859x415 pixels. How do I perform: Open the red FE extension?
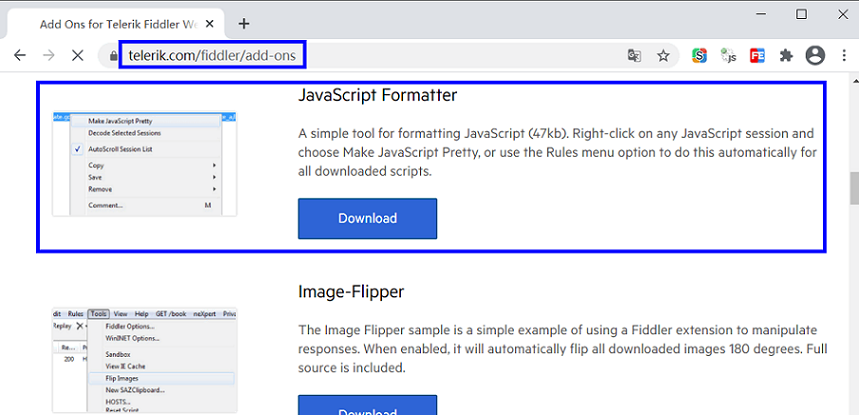tap(758, 55)
